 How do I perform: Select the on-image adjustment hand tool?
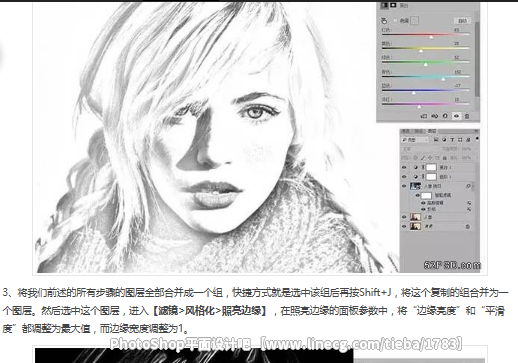point(384,21)
